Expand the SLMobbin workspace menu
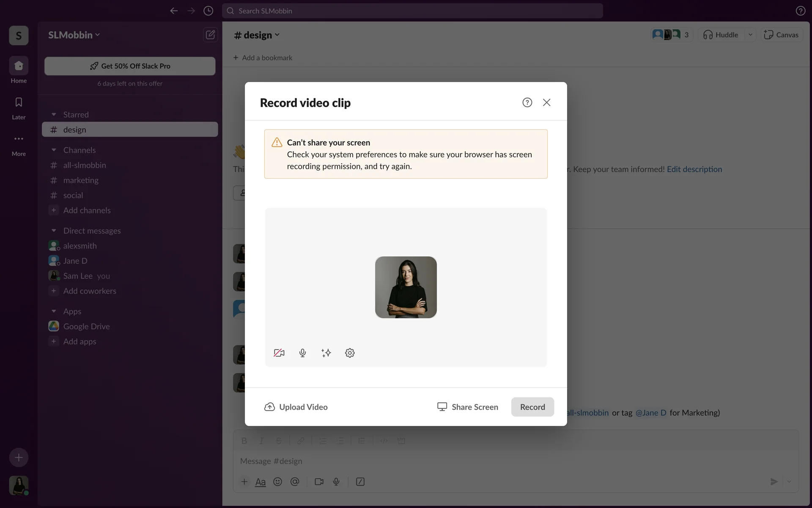This screenshot has height=508, width=812. tap(74, 35)
